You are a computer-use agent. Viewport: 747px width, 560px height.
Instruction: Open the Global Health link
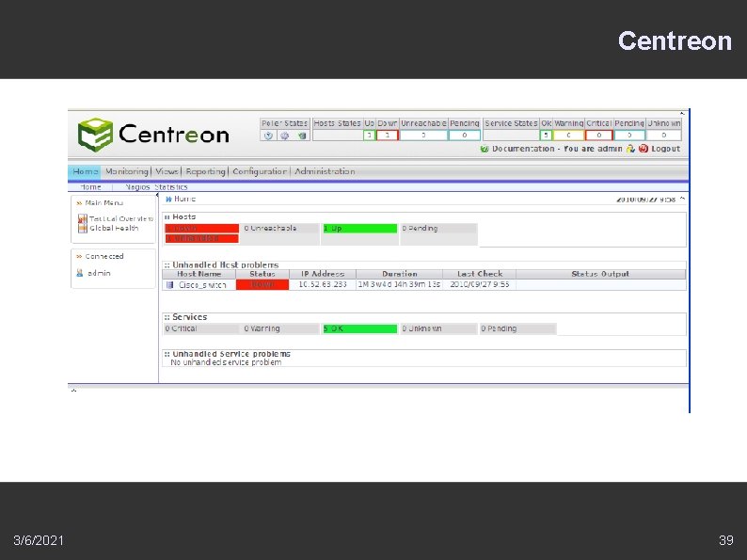point(114,229)
